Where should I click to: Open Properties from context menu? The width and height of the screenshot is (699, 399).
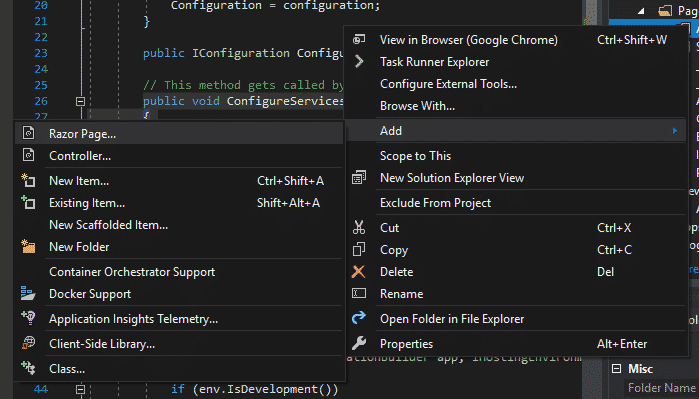tap(516, 344)
